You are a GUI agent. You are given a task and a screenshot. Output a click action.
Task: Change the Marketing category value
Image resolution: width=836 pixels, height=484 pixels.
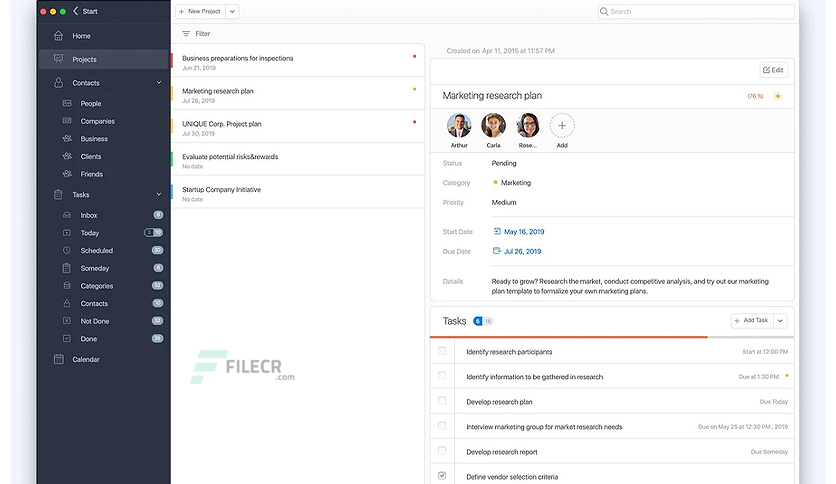click(x=516, y=183)
